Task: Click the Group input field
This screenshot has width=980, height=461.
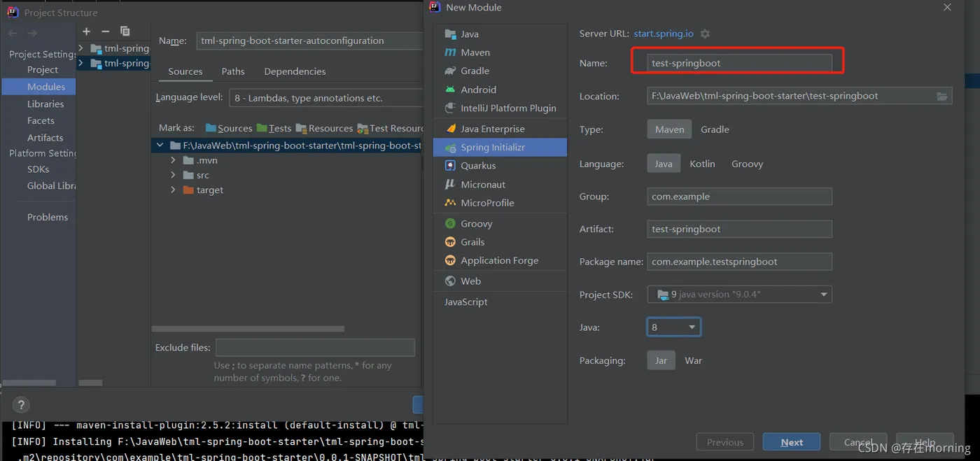Action: pyautogui.click(x=739, y=197)
